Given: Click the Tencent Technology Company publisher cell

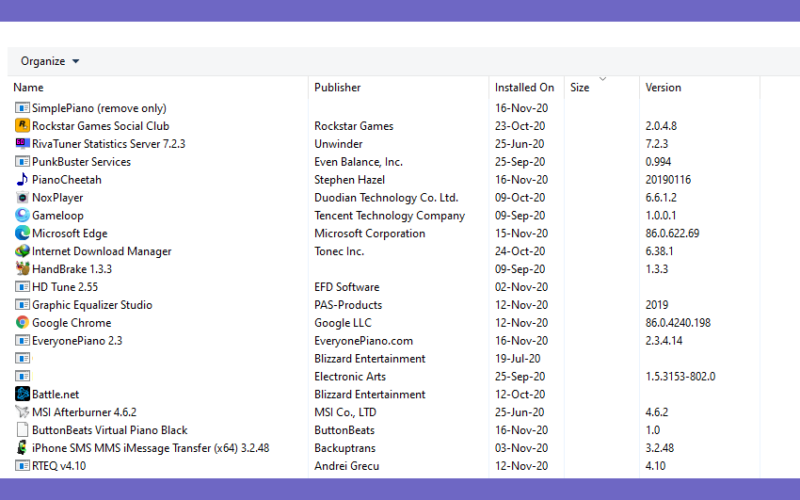Looking at the screenshot, I should point(389,215).
